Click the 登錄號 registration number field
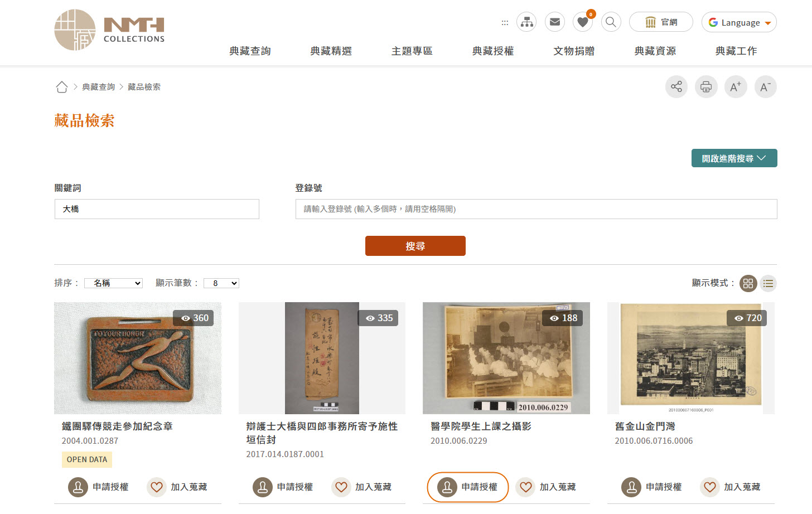812x514 pixels. (x=536, y=209)
